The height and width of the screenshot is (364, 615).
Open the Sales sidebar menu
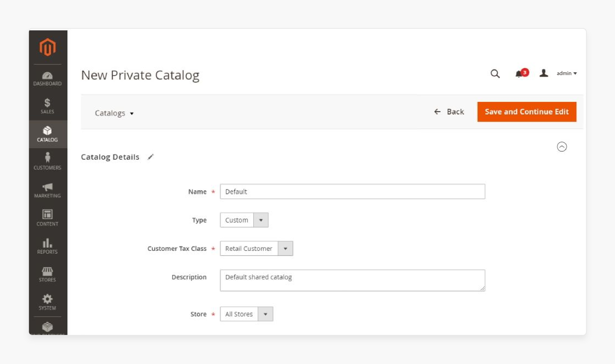48,106
